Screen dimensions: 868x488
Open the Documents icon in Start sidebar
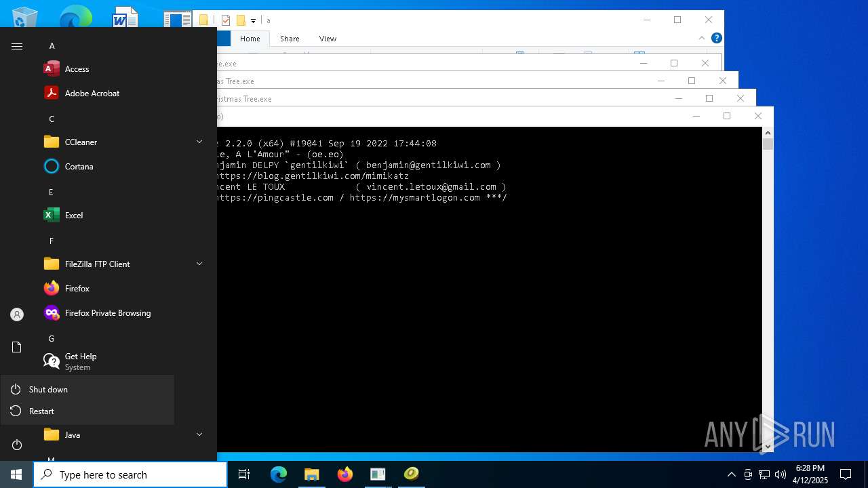click(17, 347)
